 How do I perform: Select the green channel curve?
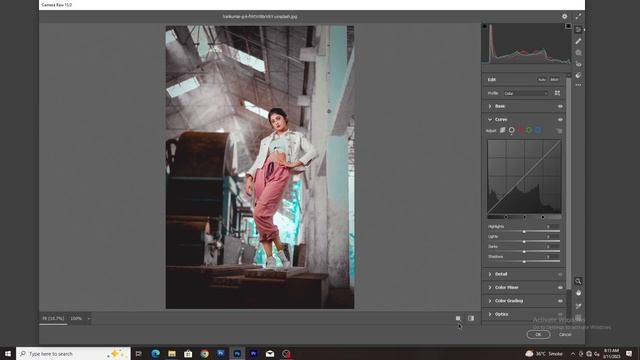coord(529,130)
